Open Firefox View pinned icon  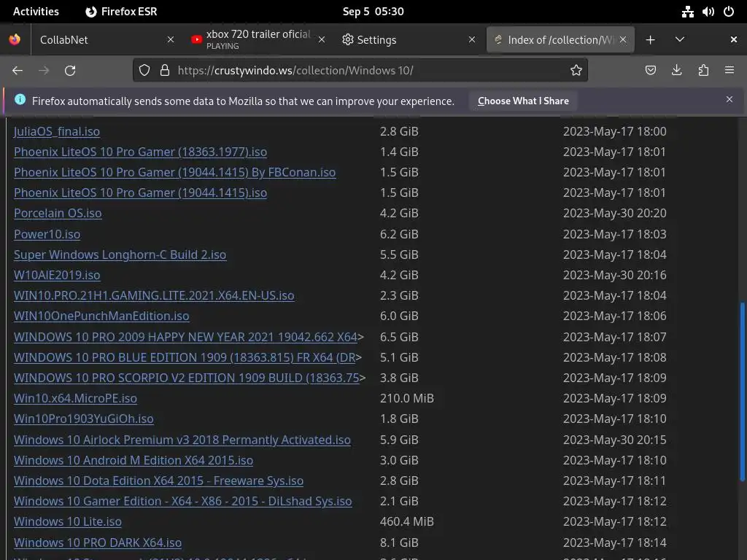[15, 39]
